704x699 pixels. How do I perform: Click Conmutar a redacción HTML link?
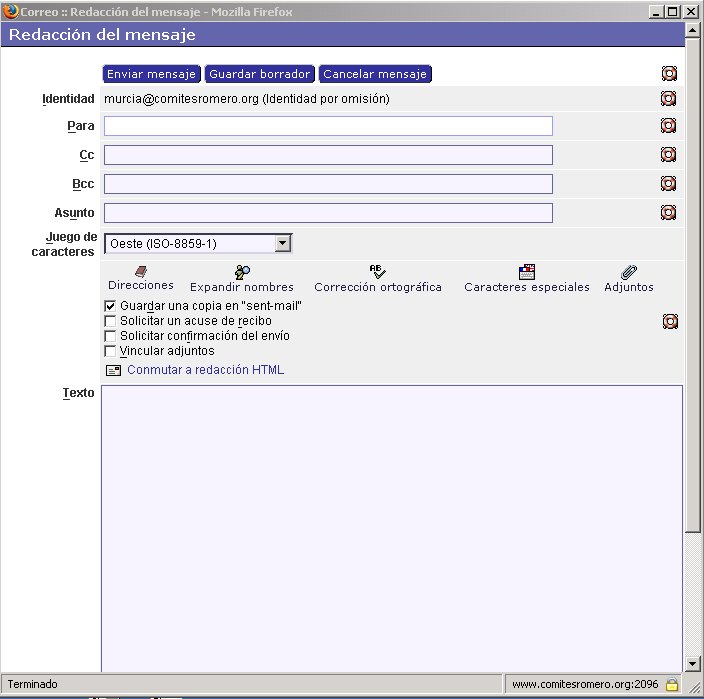point(205,370)
